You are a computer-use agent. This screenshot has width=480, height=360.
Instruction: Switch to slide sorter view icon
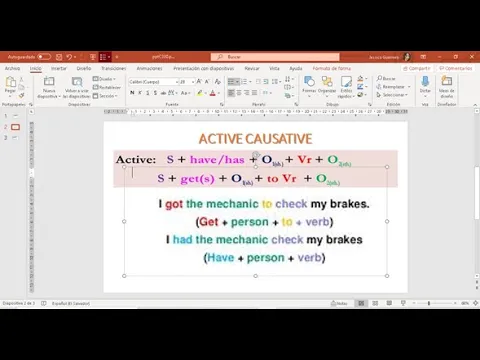coord(375,303)
